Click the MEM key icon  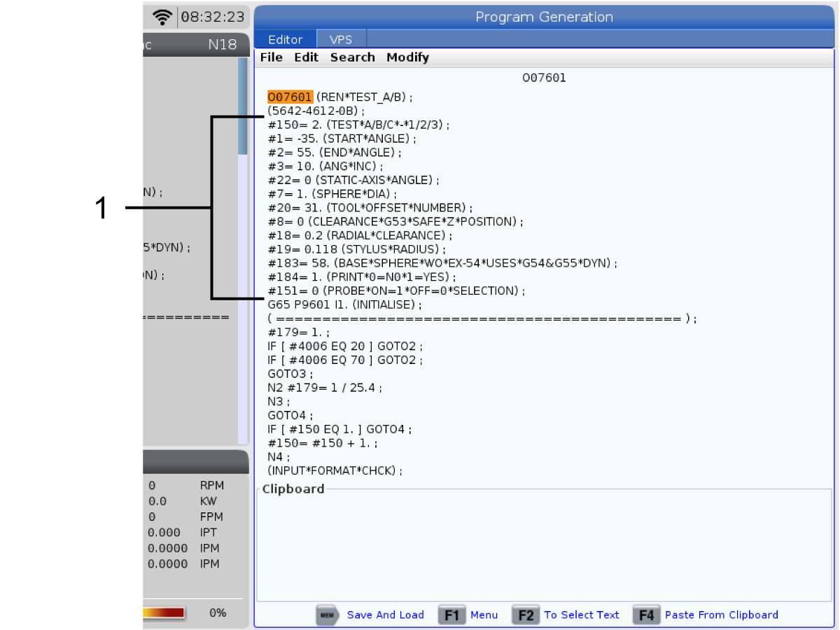coord(327,615)
